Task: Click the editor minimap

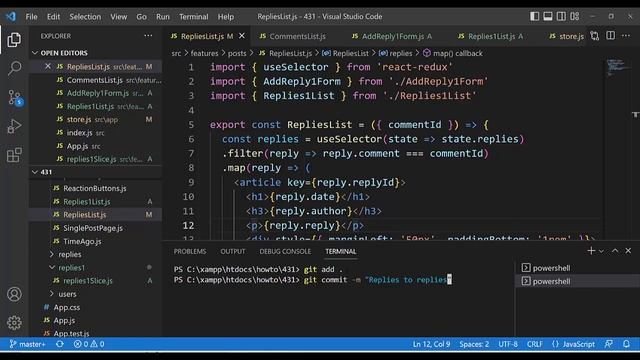Action: [617, 67]
